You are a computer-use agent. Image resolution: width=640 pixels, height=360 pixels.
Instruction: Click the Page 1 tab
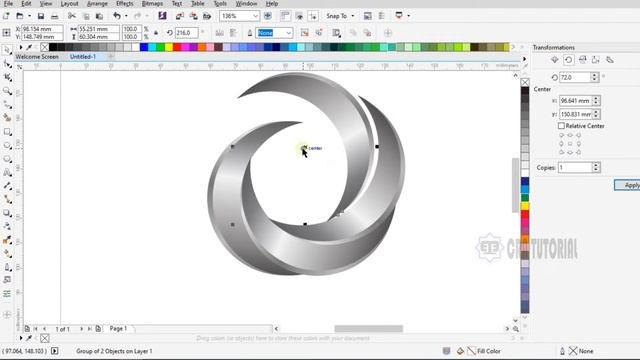point(118,329)
